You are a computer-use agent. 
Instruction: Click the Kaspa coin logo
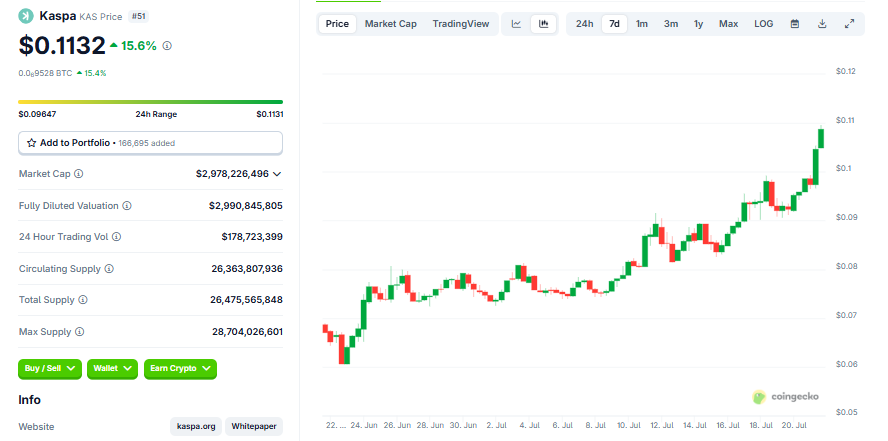click(26, 16)
